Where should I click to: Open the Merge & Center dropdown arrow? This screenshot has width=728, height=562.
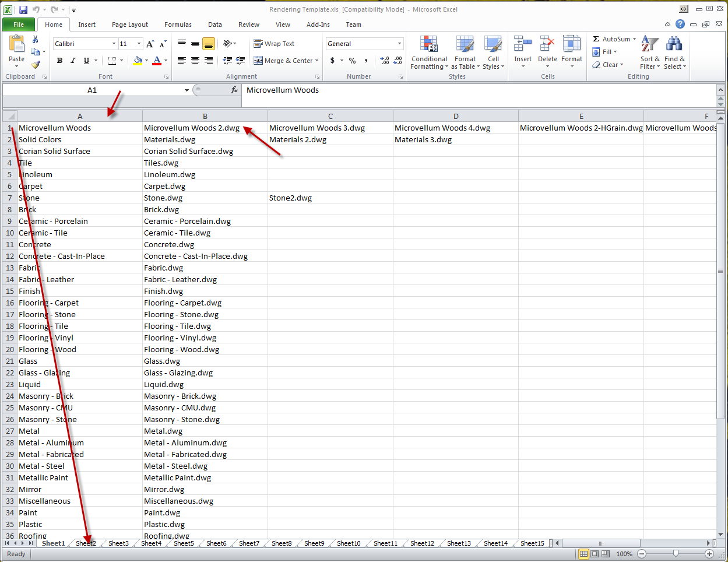point(317,61)
